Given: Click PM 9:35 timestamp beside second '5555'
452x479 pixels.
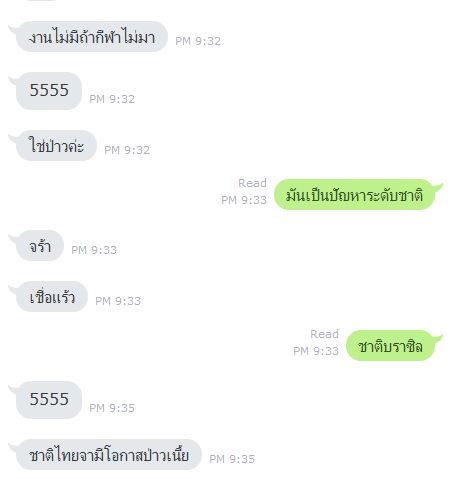Looking at the screenshot, I should [x=112, y=408].
